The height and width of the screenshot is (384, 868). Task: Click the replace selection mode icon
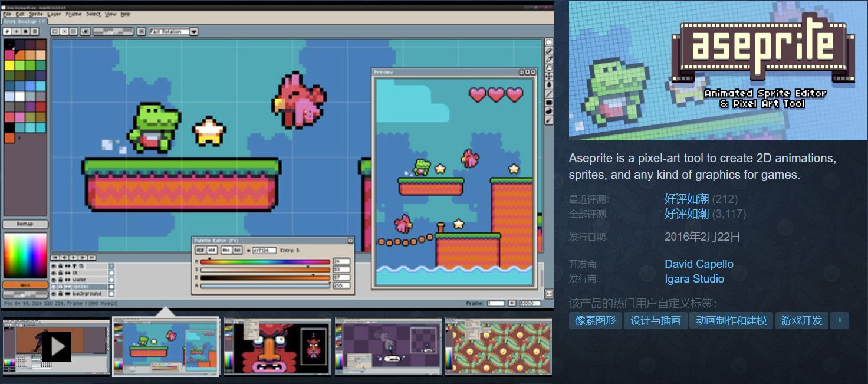pos(55,31)
